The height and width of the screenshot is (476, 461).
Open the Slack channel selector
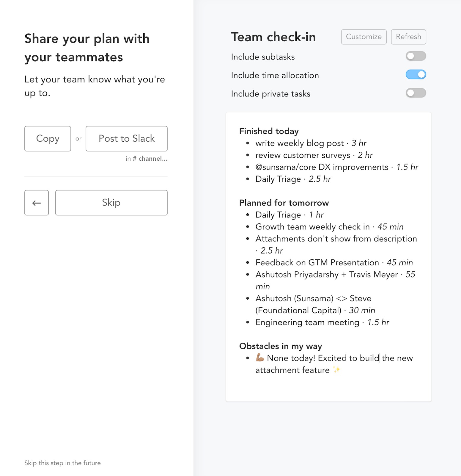(x=150, y=159)
